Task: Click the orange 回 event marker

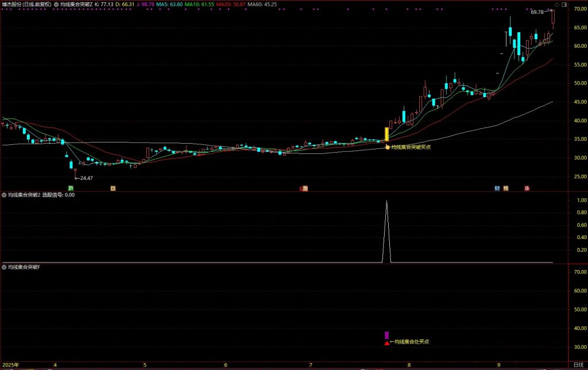Action: (x=113, y=188)
